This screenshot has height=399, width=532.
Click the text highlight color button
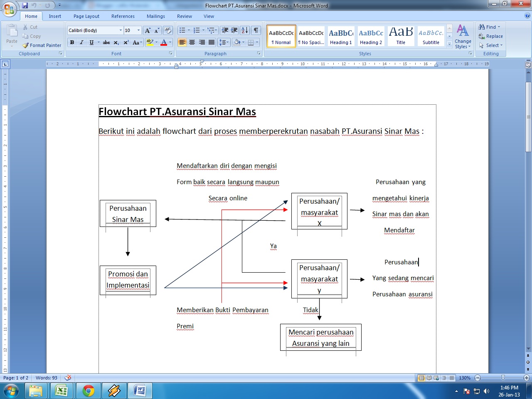click(150, 42)
